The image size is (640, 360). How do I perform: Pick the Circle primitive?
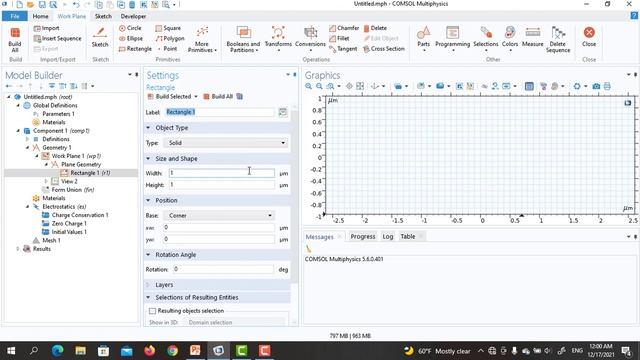130,28
